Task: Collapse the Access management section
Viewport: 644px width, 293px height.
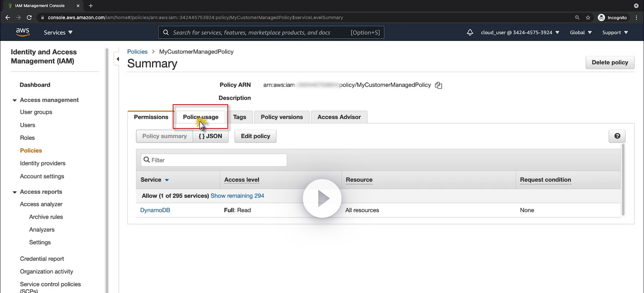Action: click(15, 100)
